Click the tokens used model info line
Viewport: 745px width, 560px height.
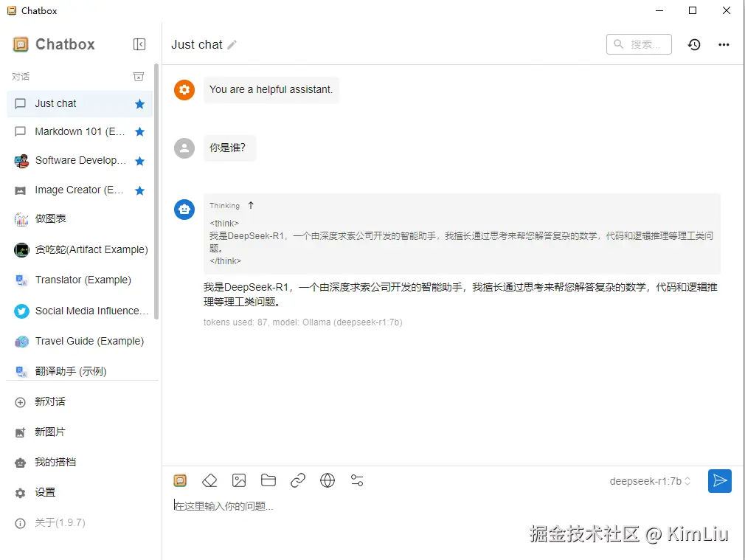point(303,322)
